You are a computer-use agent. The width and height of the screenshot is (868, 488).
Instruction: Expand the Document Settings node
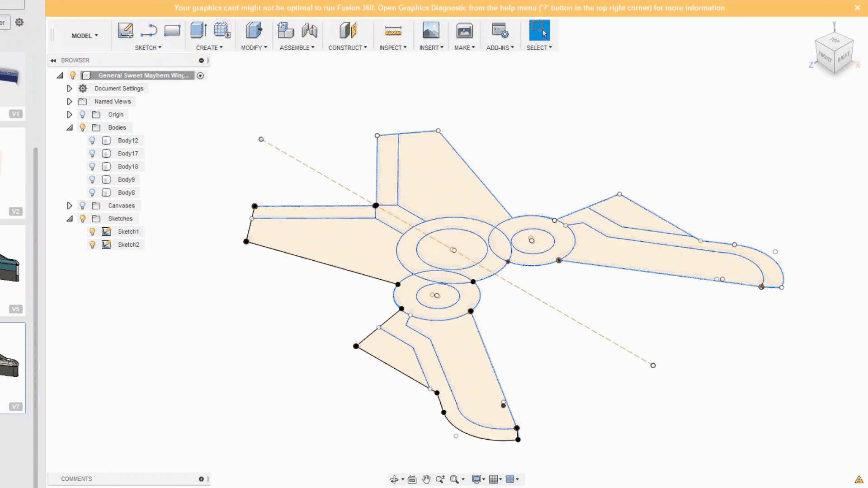pos(69,89)
